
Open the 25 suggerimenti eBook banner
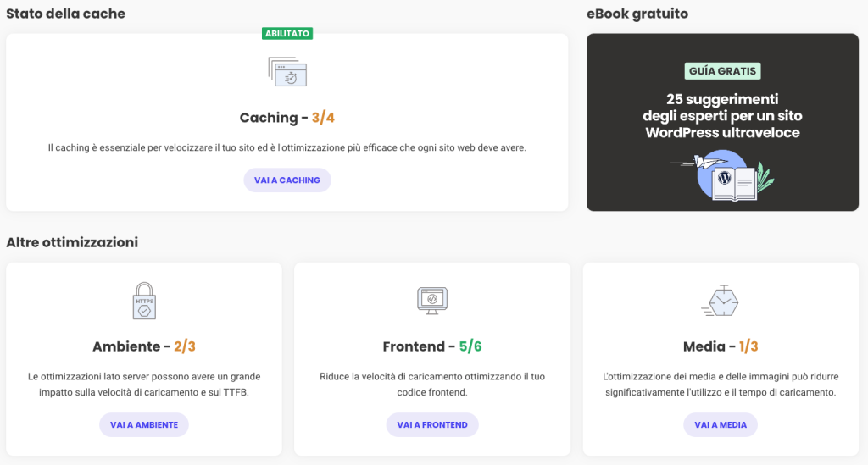coord(722,116)
